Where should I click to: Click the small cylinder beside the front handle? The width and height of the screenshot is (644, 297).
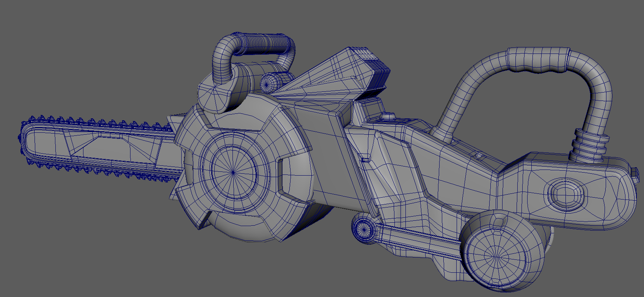click(x=270, y=82)
